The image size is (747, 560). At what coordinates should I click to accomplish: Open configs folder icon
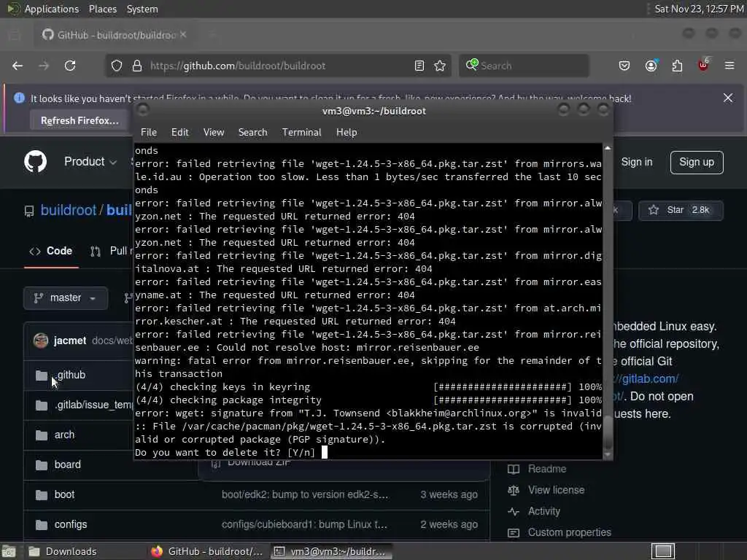point(42,525)
